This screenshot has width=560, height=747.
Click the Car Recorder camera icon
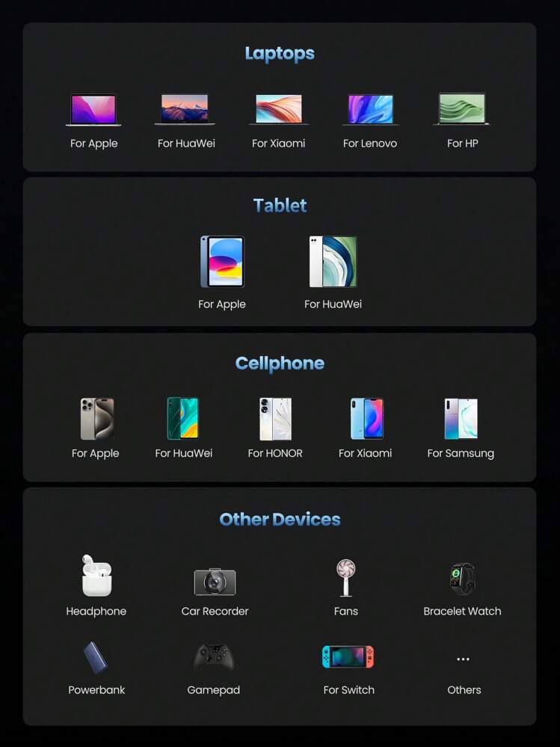(215, 581)
